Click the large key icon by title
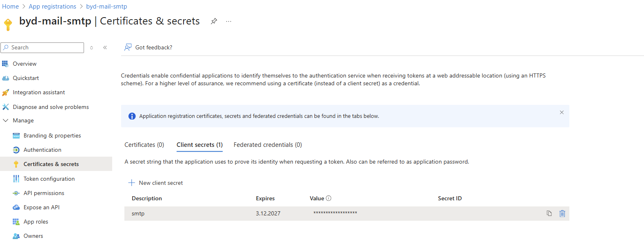644x246 pixels. [8, 24]
